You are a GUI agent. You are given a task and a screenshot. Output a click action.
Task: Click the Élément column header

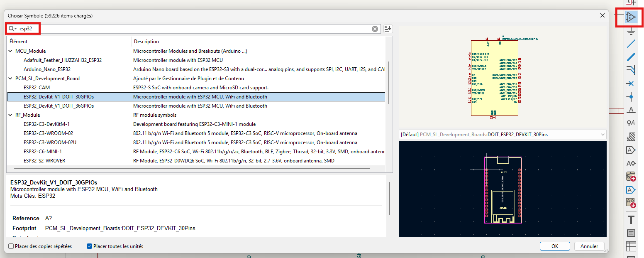(69, 42)
